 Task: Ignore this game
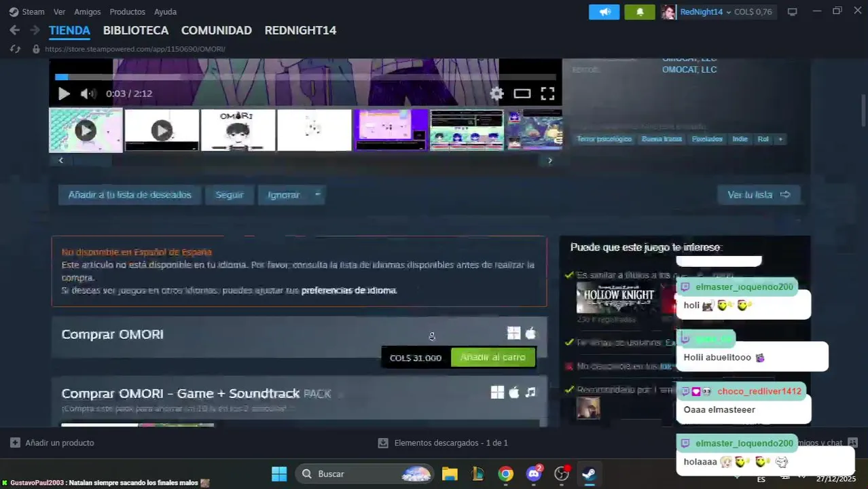(283, 195)
